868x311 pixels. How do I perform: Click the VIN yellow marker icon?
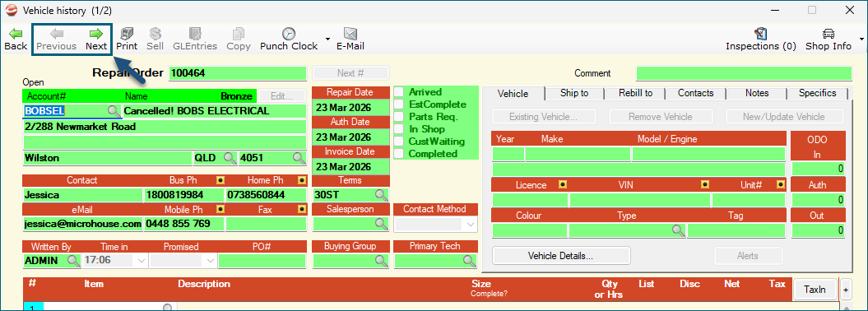click(705, 185)
